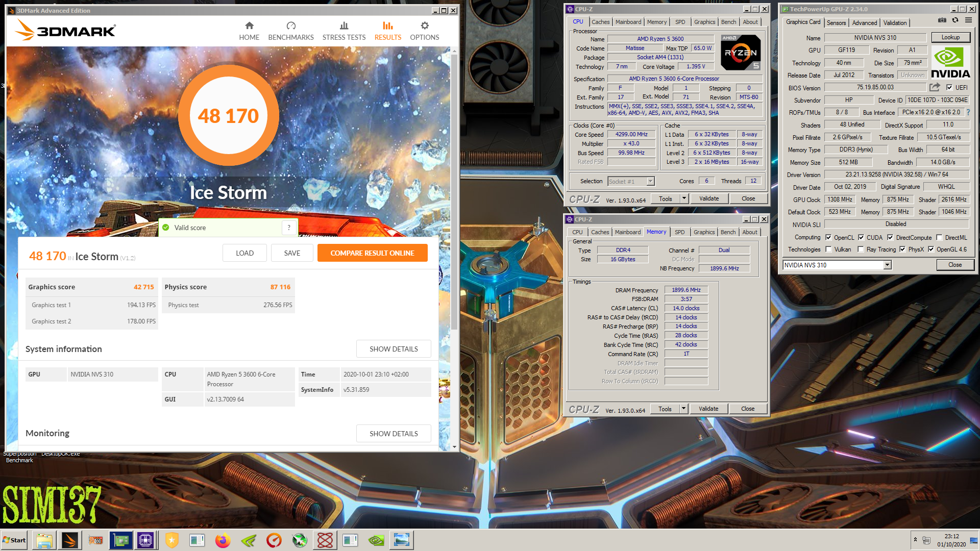Open Tools arrow in CPU-Z memory timings window
This screenshot has height=551, width=980.
point(683,409)
